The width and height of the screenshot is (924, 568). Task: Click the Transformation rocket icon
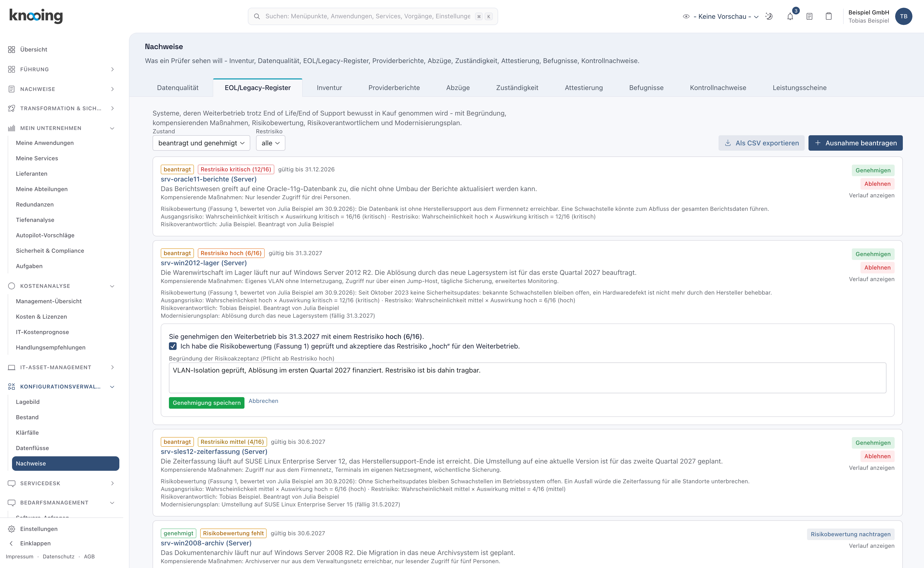pyautogui.click(x=12, y=109)
